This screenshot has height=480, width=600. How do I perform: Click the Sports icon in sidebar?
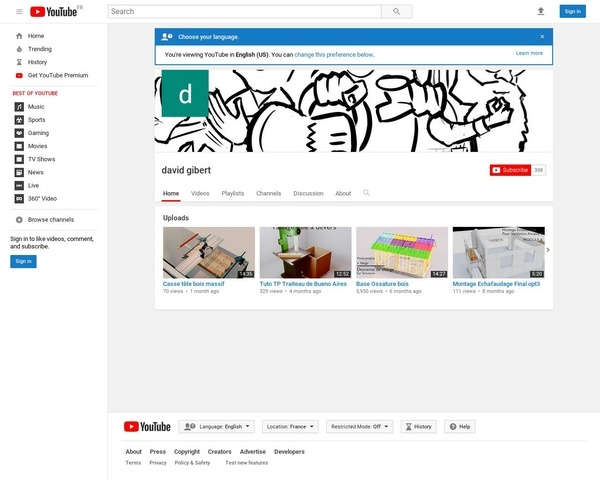coord(19,120)
